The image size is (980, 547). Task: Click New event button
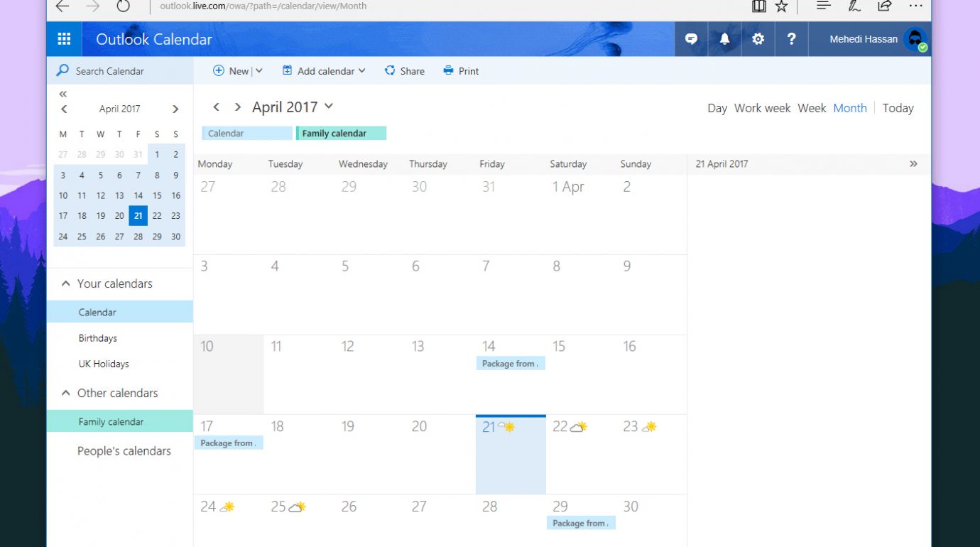click(231, 71)
